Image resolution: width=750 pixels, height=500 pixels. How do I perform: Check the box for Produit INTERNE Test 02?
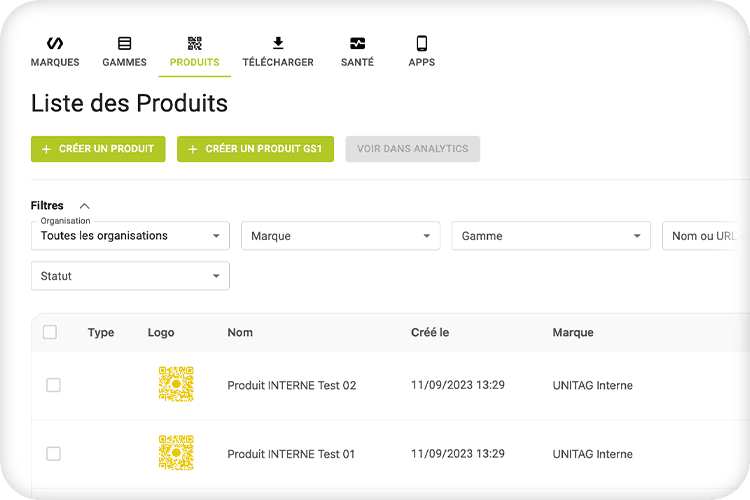54,385
